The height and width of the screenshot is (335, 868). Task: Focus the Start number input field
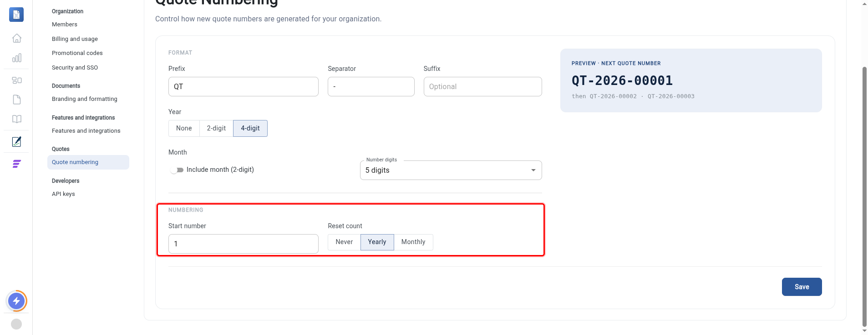[x=243, y=244]
